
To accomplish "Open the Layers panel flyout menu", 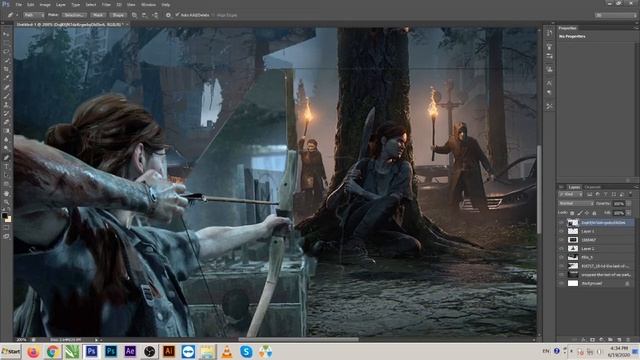I will click(636, 187).
